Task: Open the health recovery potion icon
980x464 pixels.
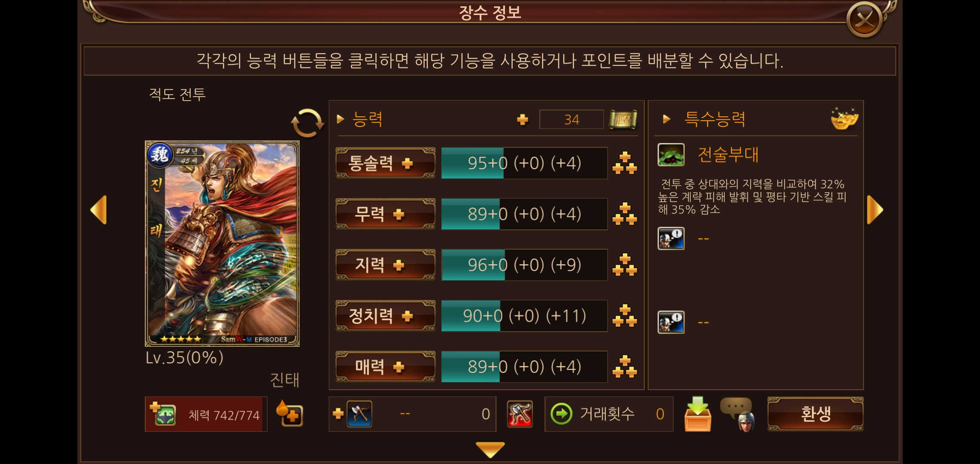Action: (289, 413)
